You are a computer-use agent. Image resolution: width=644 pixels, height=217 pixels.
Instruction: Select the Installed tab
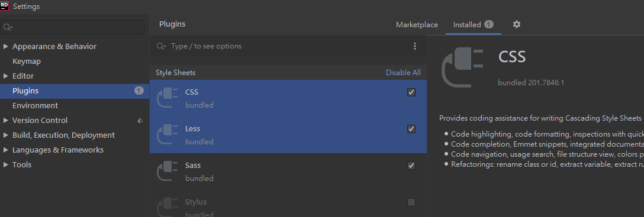pos(473,25)
